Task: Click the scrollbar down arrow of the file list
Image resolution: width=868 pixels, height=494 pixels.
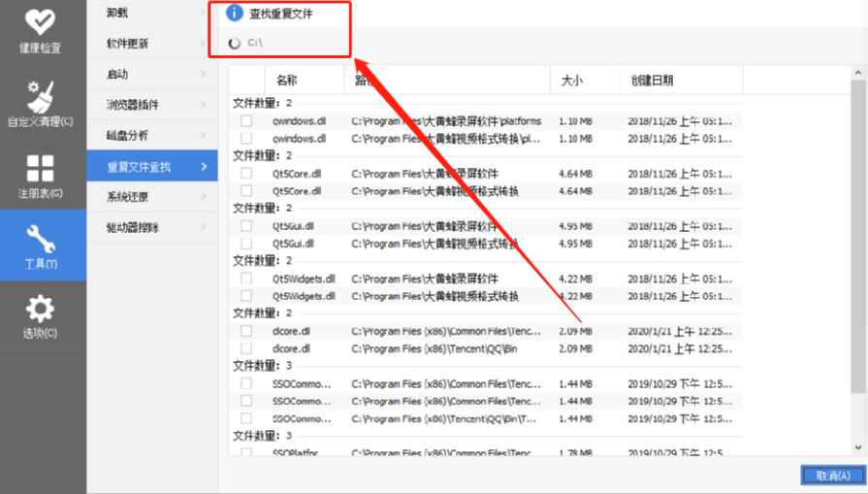Action: (858, 446)
